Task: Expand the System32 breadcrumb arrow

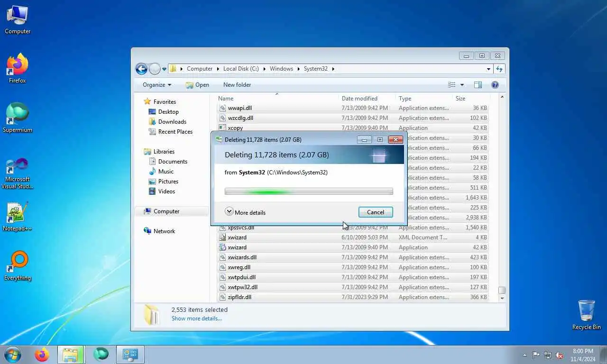Action: pos(333,69)
